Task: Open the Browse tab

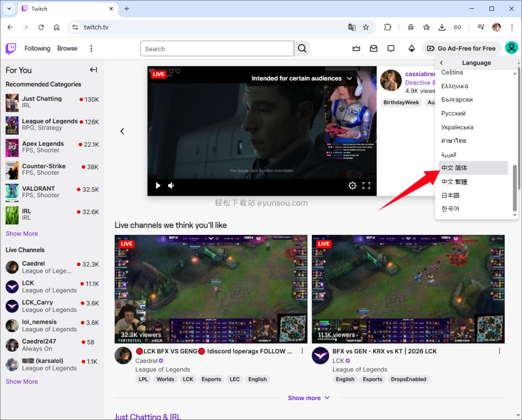Action: coord(67,48)
